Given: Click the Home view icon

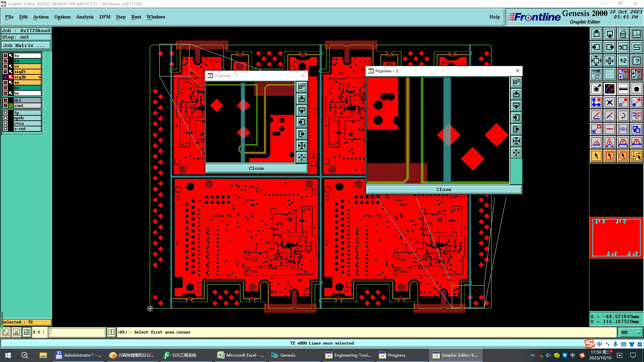Looking at the screenshot, I should point(623,34).
